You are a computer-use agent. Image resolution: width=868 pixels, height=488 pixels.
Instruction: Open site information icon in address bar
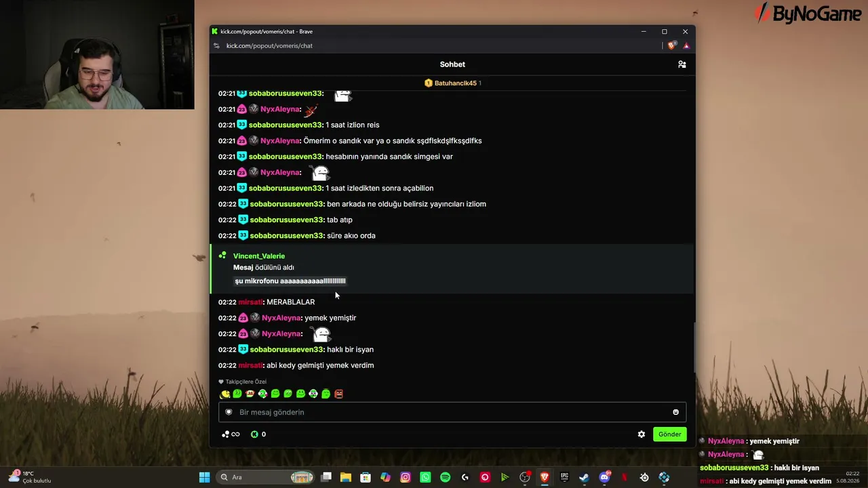[216, 45]
